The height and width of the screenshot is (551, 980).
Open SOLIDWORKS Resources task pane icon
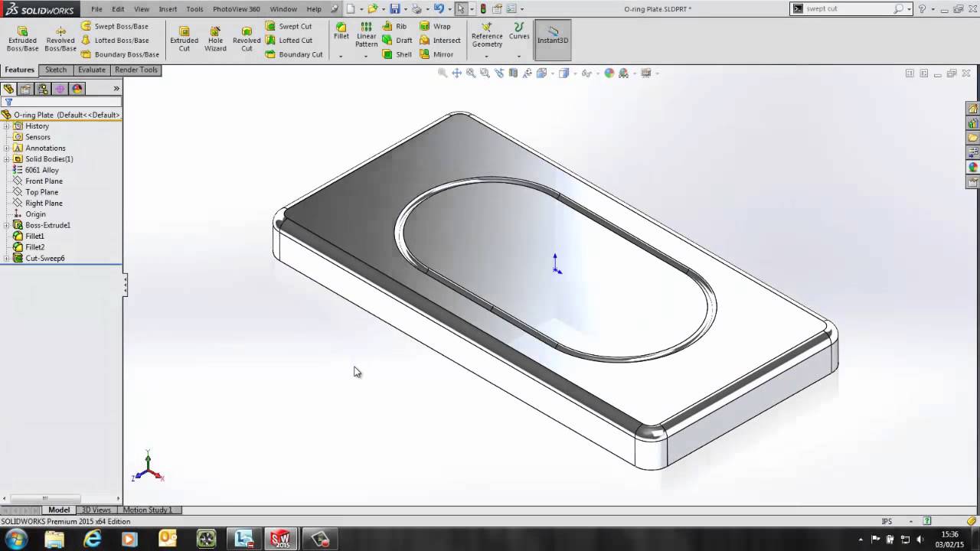(x=973, y=109)
